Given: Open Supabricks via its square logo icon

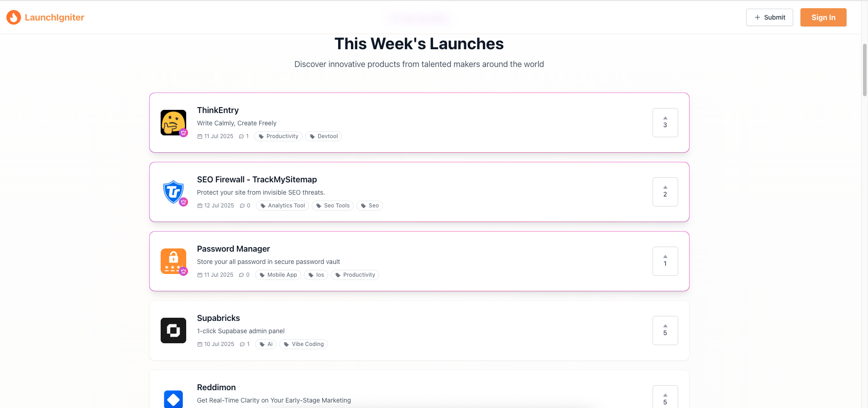Looking at the screenshot, I should click(x=173, y=330).
